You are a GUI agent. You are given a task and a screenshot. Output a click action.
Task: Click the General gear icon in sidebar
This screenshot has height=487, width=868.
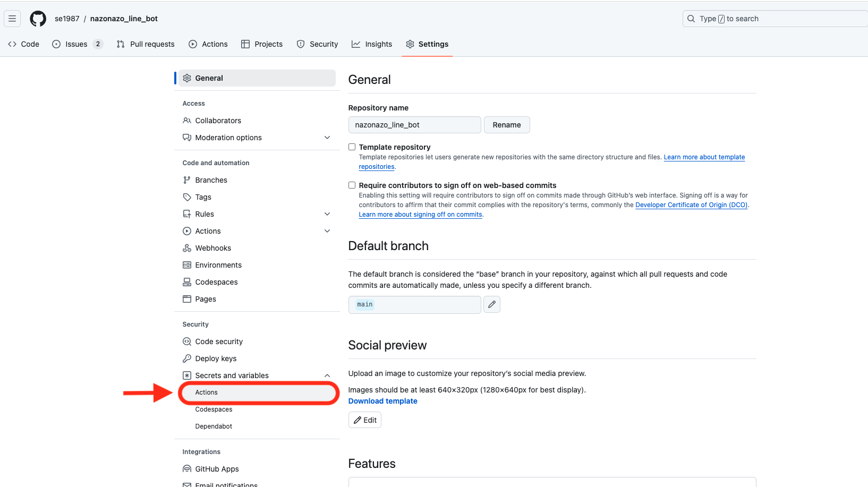pos(187,78)
